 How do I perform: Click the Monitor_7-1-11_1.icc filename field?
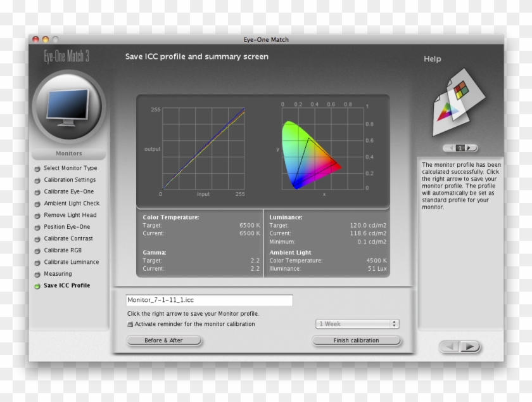pos(209,300)
